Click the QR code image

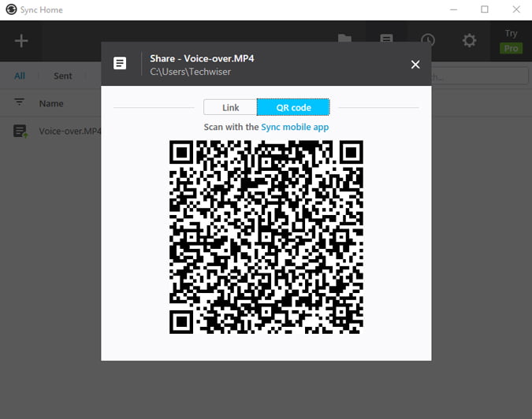pos(266,237)
